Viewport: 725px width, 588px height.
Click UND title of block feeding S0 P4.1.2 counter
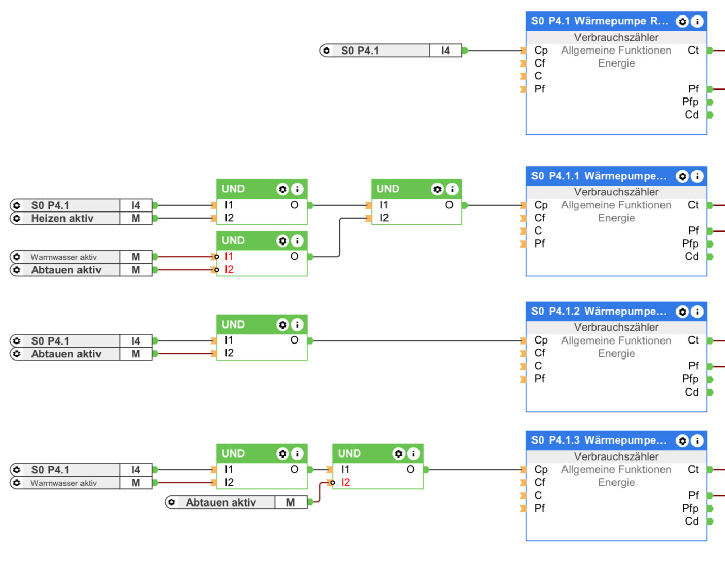point(233,325)
